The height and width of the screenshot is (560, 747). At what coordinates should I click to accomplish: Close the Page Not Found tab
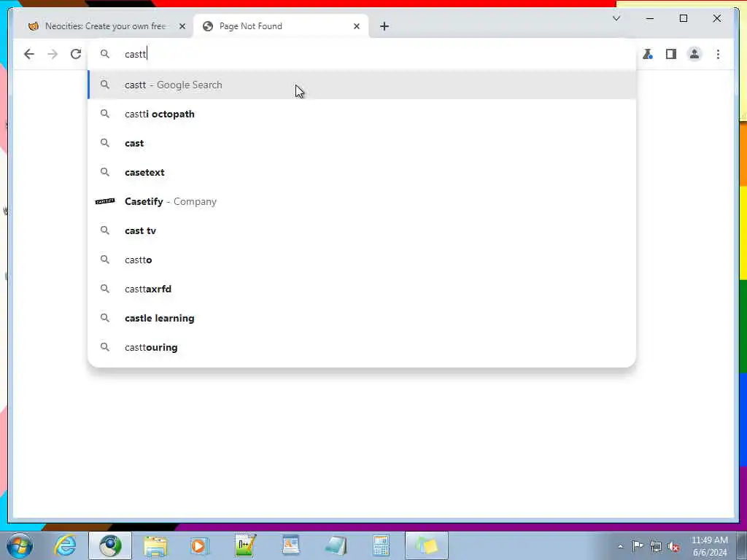(x=356, y=26)
